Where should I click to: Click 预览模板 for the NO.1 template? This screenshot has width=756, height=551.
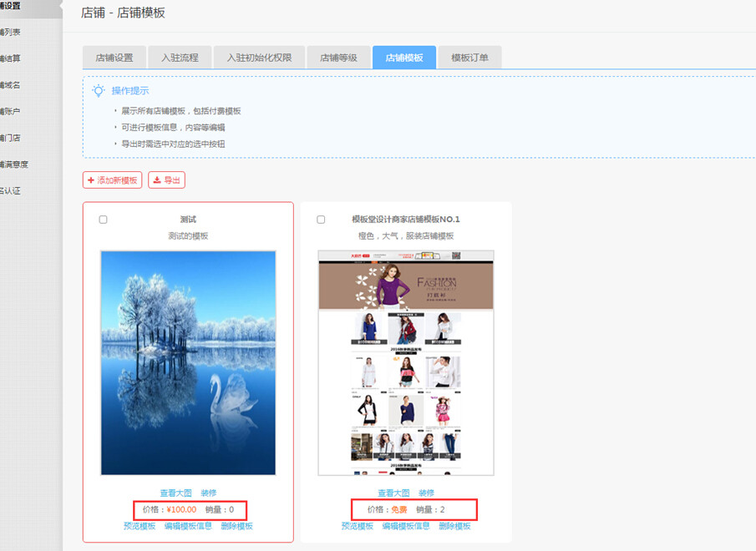(358, 526)
